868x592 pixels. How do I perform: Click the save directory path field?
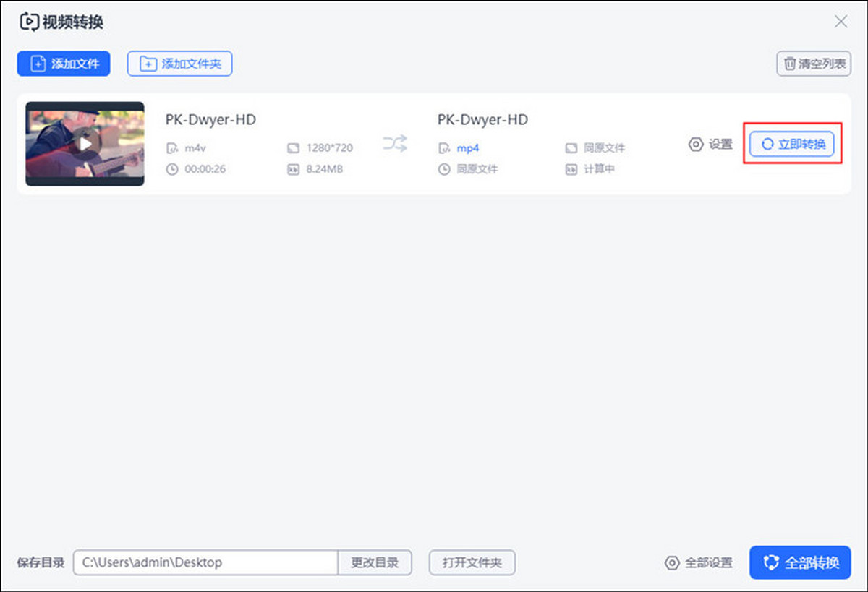[x=205, y=562]
